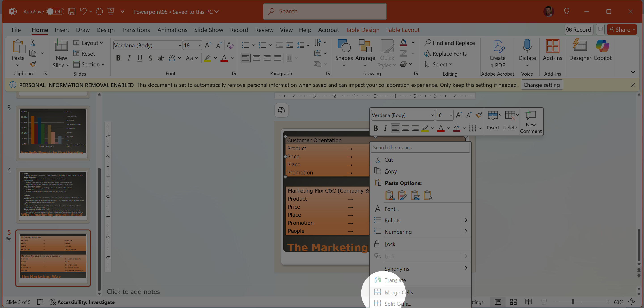
Task: Toggle the AutoSave switch
Action: (x=55, y=11)
